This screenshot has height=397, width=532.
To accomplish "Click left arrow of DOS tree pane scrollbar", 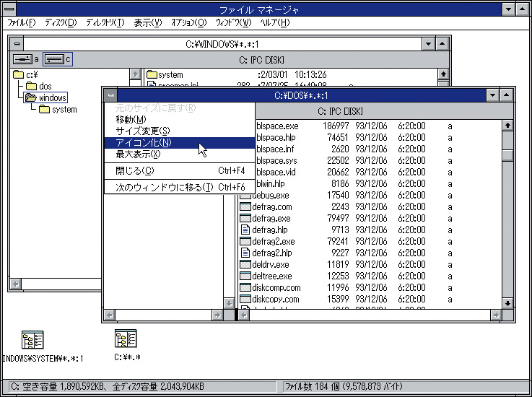I will (x=110, y=315).
